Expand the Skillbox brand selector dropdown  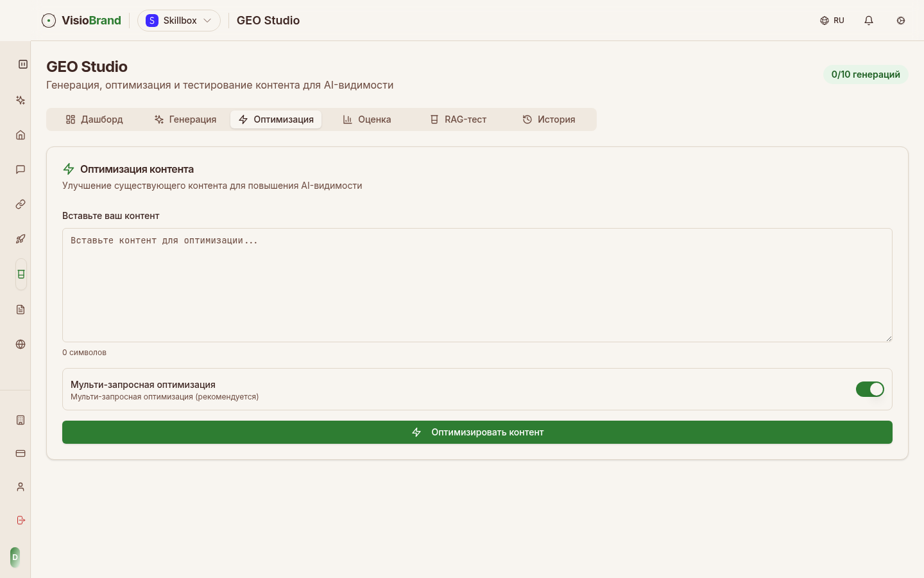(179, 21)
